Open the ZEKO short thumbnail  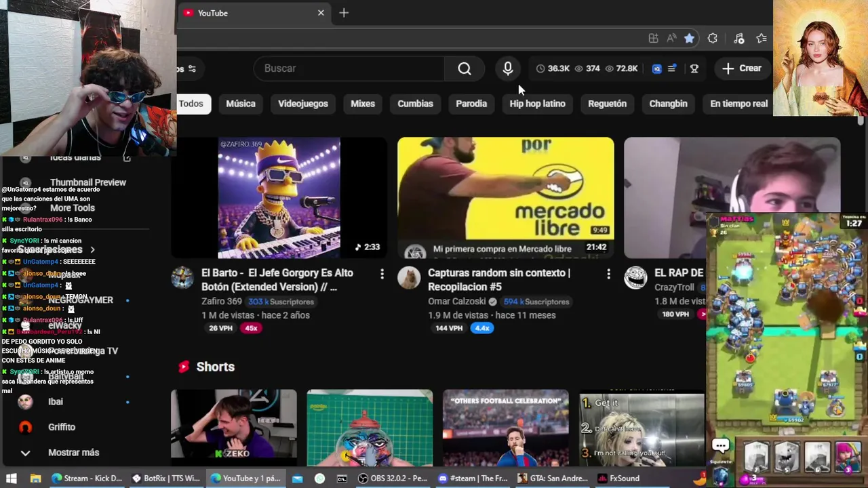(x=234, y=428)
